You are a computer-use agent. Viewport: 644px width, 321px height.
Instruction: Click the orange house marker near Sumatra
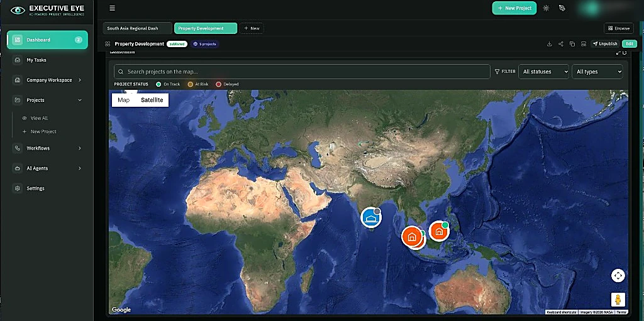tap(412, 236)
